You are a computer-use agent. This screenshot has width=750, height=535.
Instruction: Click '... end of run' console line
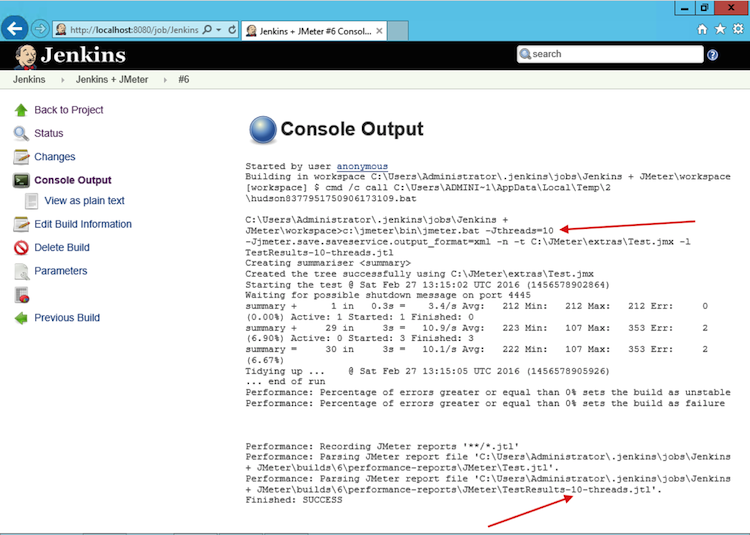(285, 382)
